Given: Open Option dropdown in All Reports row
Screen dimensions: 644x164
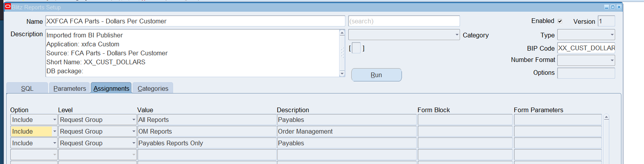Looking at the screenshot, I should (55, 120).
